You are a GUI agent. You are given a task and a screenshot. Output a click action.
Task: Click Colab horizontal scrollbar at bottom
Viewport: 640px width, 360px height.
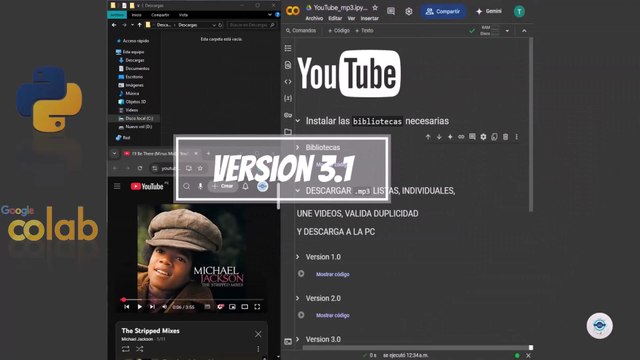[x=416, y=348]
